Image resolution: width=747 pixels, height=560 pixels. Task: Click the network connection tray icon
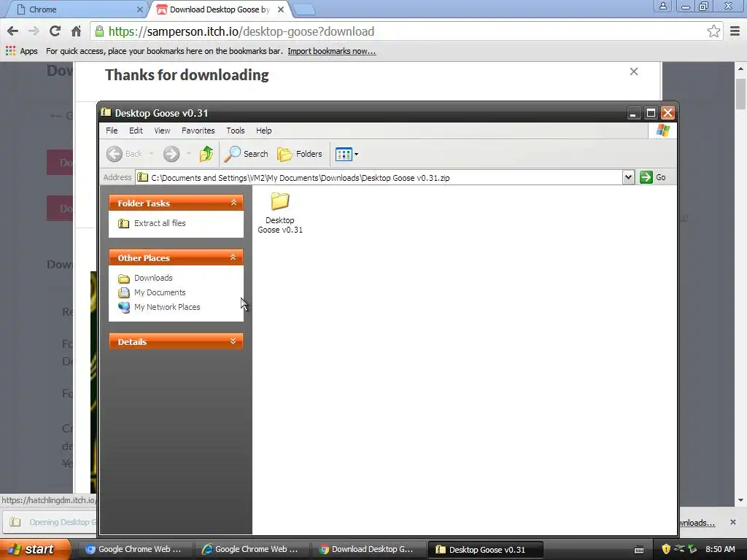679,549
